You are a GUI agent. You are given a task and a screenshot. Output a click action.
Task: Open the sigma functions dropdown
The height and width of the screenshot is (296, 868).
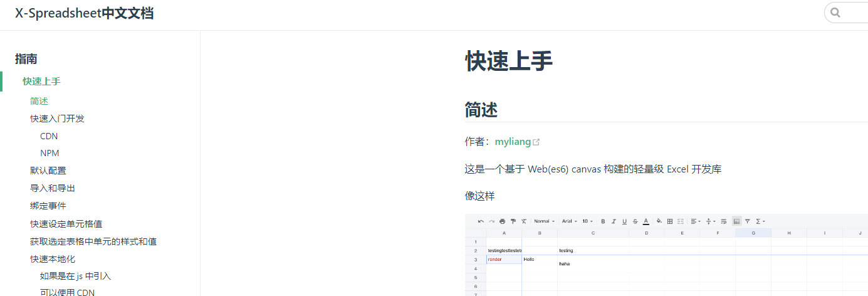[760, 221]
